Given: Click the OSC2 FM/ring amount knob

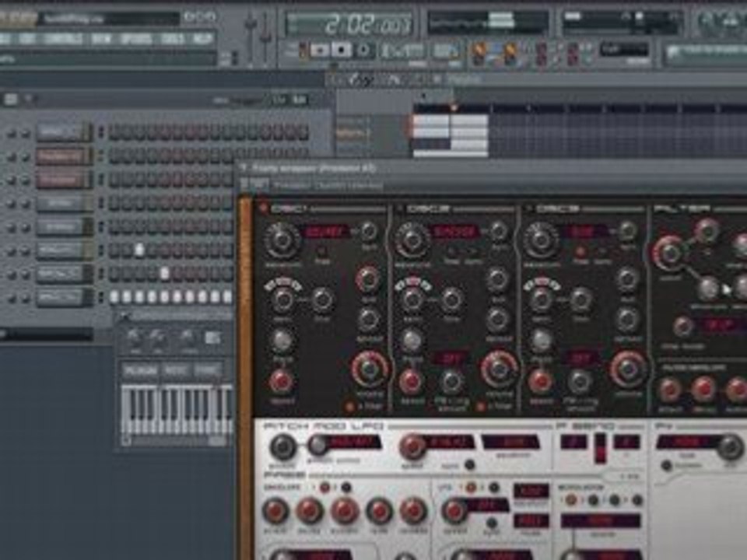Looking at the screenshot, I should coord(451,381).
